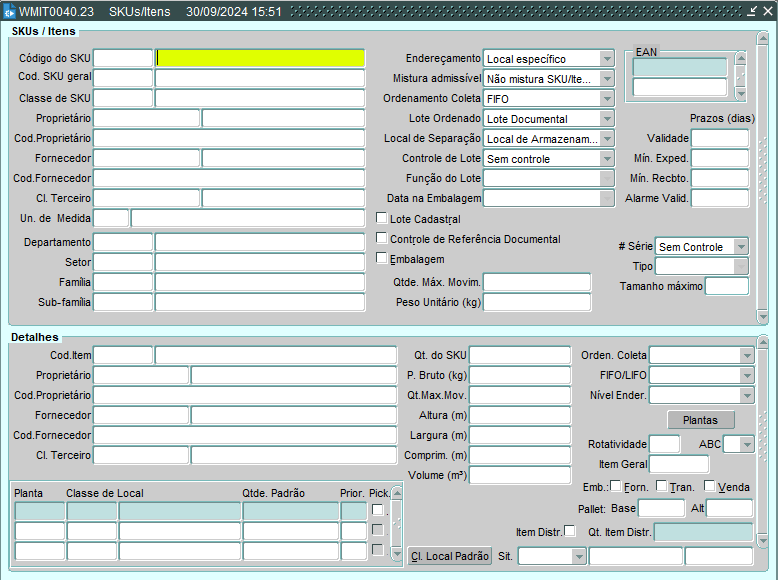778x580 pixels.
Task: Minimize the SKUs/Itens form window
Action: (752, 12)
